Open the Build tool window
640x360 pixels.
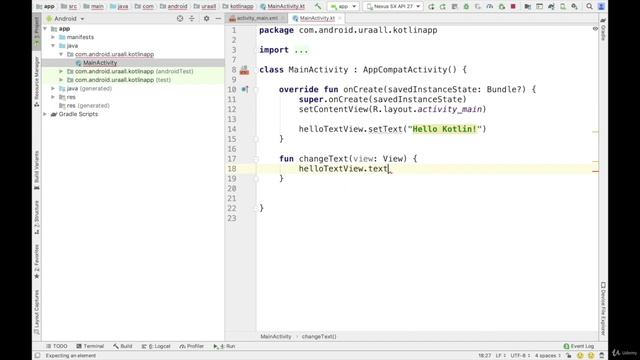pos(123,346)
